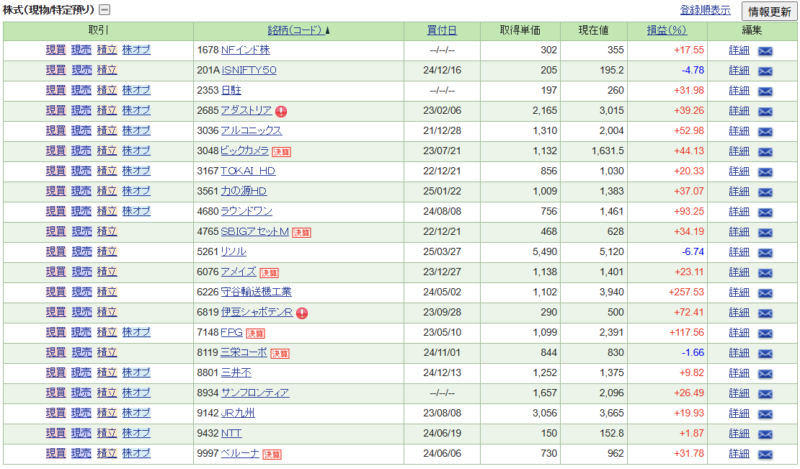This screenshot has height=469, width=800.
Task: Click 現売 in the TOKAI HD row
Action: coord(81,171)
